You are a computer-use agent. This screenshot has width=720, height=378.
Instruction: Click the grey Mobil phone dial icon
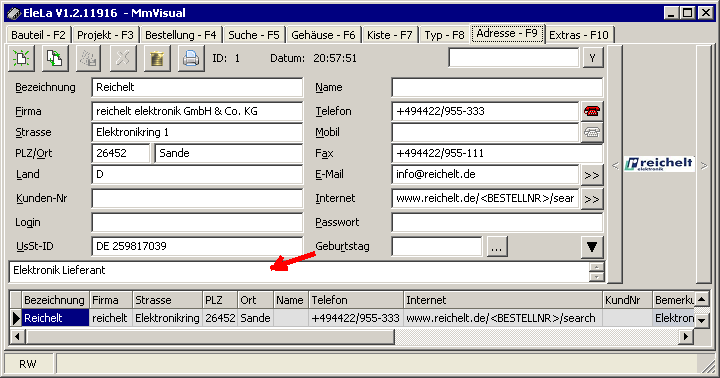click(x=591, y=132)
